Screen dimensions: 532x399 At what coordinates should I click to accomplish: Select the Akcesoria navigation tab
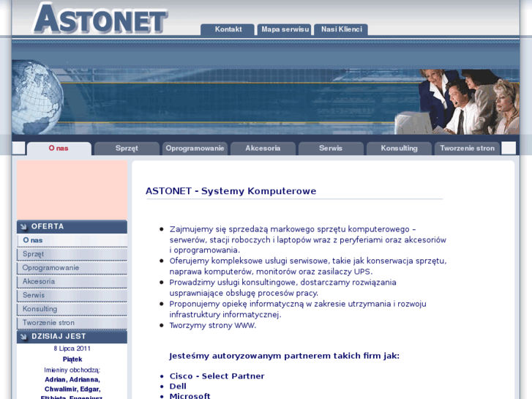point(263,149)
